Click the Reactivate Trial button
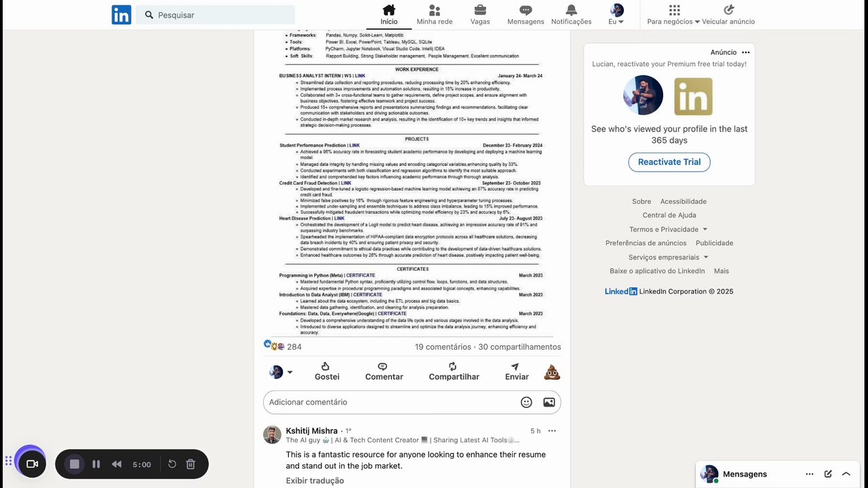Image resolution: width=868 pixels, height=488 pixels. tap(669, 162)
